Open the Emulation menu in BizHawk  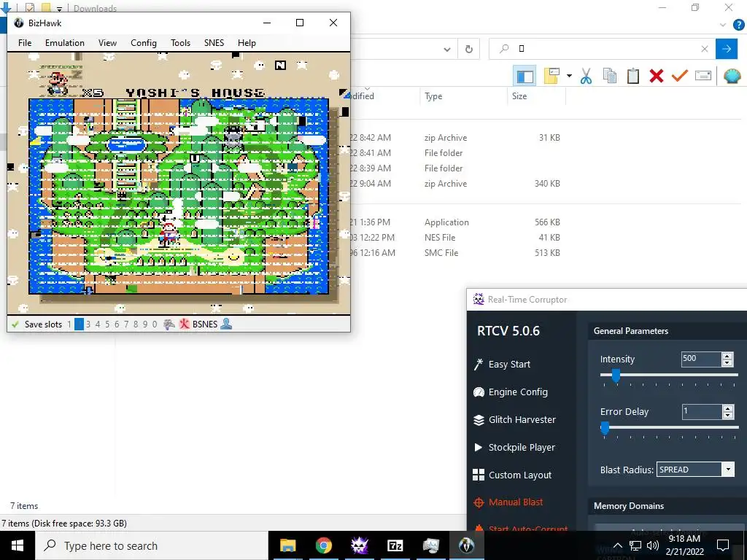pyautogui.click(x=65, y=43)
